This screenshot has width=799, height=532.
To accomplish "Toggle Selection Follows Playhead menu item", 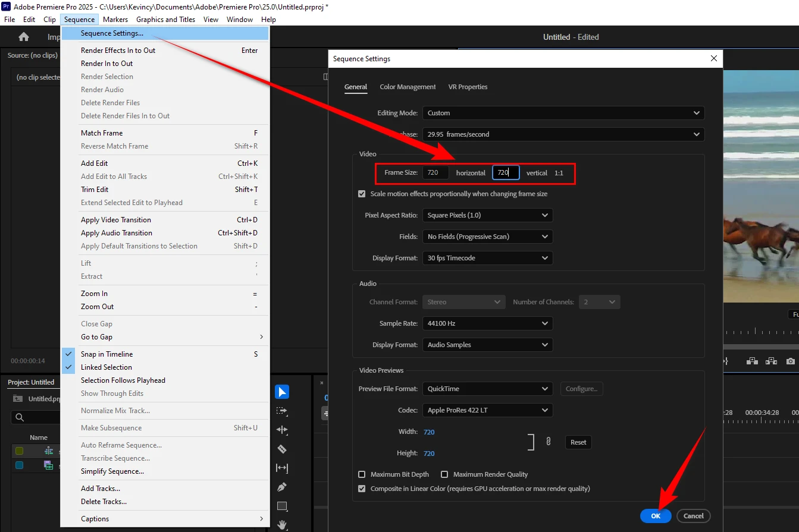I will [165, 380].
